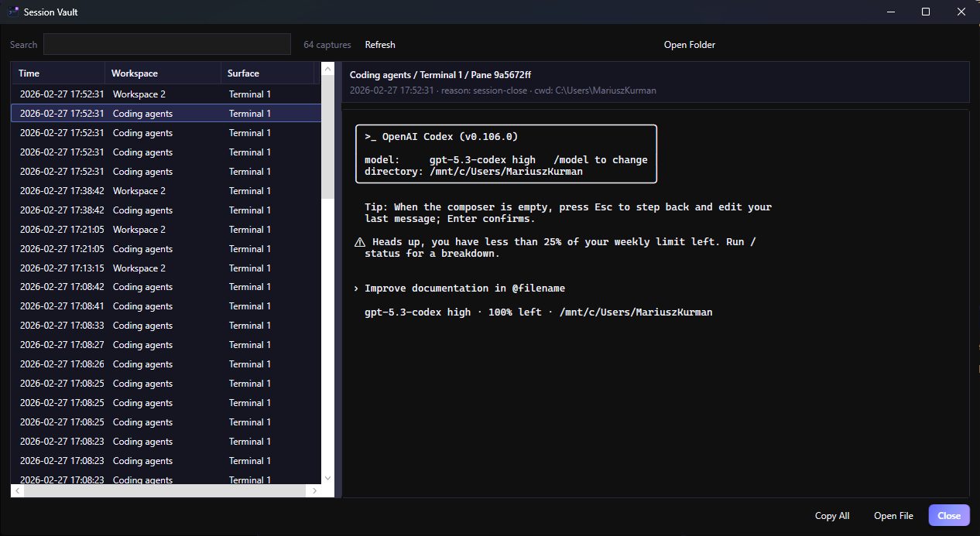The width and height of the screenshot is (980, 536).
Task: Click the purple Close button
Action: click(949, 516)
